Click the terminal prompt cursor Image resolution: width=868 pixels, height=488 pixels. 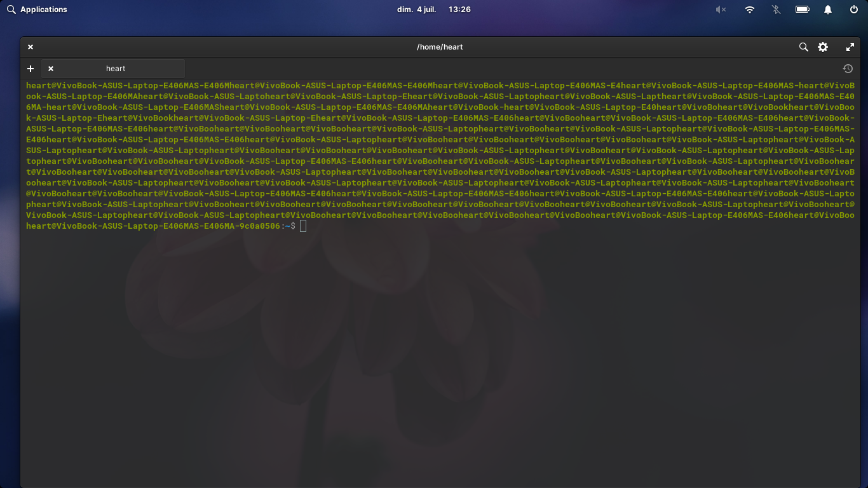(303, 226)
